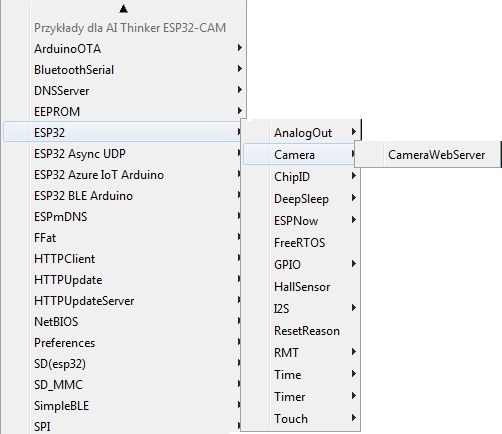Expand arrow next to Touch

coord(354,418)
